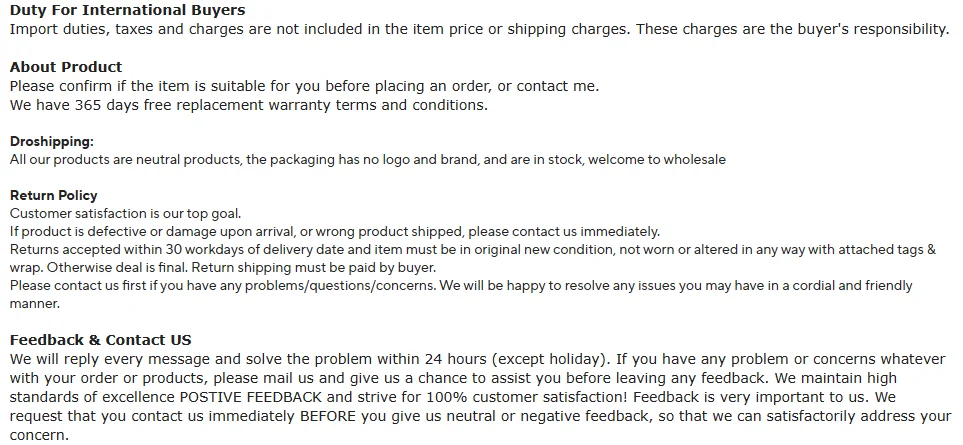Click 'Please confirm if the item is suitable'
The width and height of the screenshot is (963, 445).
(304, 87)
